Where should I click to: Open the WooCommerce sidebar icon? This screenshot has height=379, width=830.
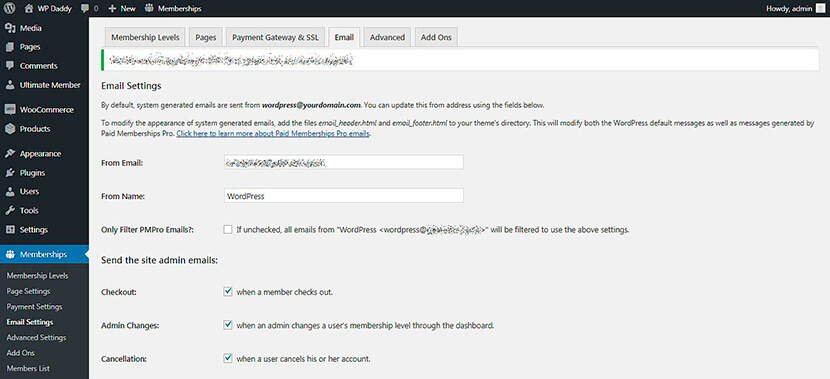[10, 110]
